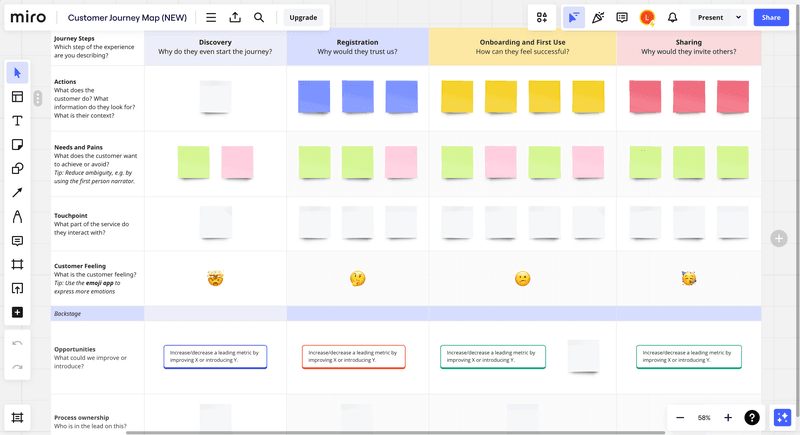Choose the Select cursor tool

click(17, 73)
